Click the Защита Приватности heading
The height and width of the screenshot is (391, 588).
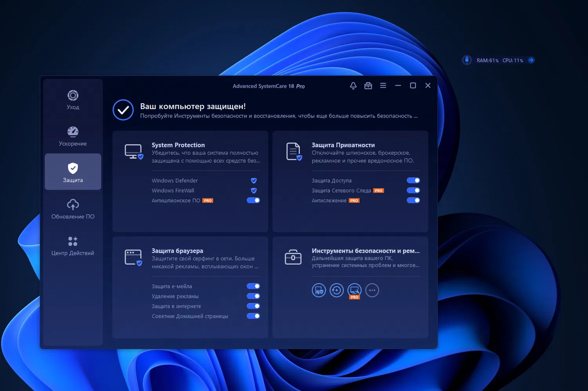(343, 145)
